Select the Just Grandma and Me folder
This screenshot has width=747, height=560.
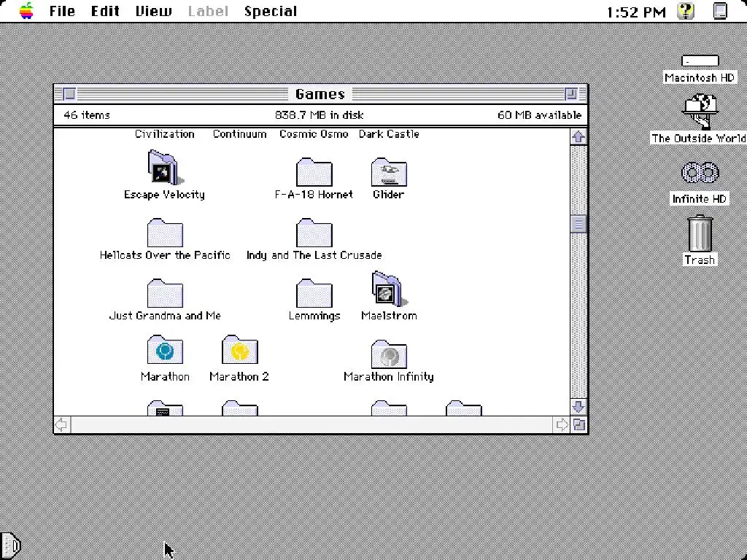click(165, 293)
